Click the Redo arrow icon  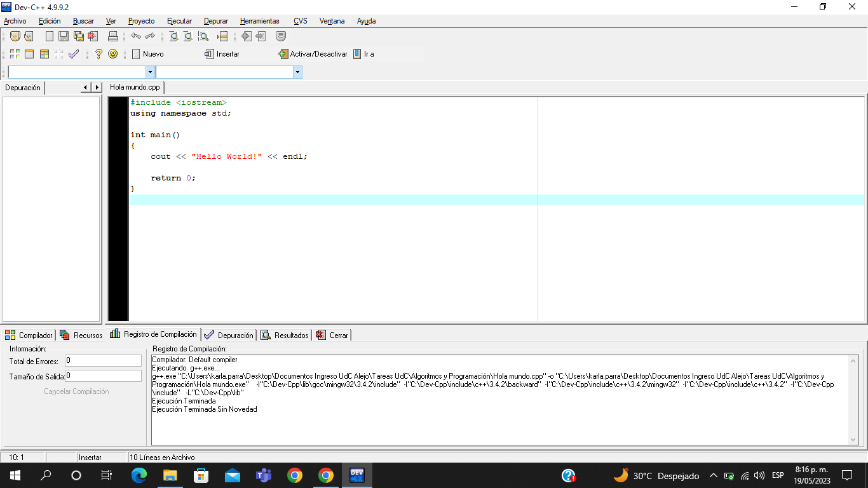click(150, 37)
